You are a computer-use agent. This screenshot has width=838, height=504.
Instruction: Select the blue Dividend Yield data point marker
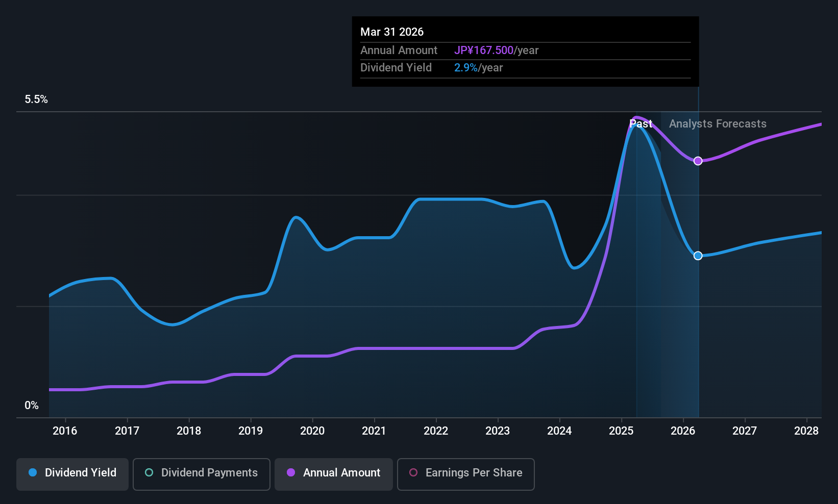coord(698,256)
